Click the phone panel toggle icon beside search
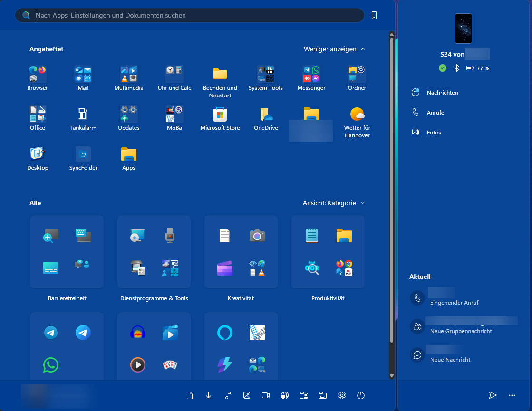 coord(374,15)
